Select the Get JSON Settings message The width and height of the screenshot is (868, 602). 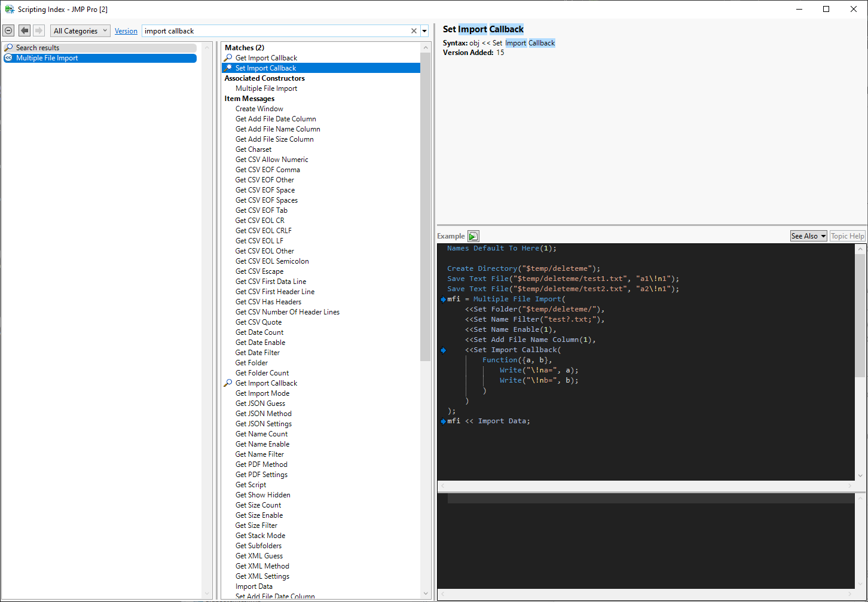pos(263,424)
